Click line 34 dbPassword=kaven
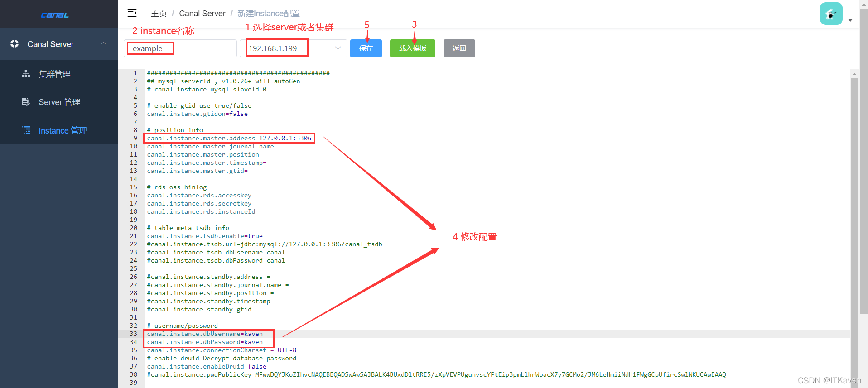The height and width of the screenshot is (388, 868). pos(204,342)
